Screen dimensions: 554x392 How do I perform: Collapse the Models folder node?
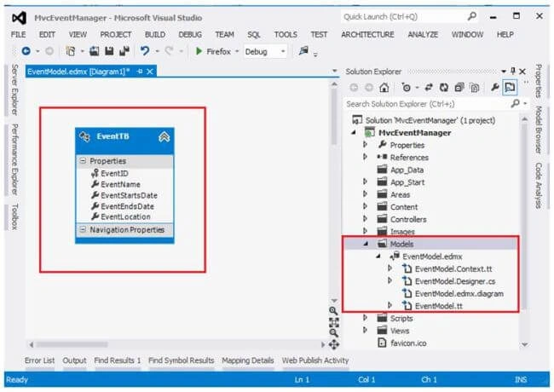tap(366, 244)
